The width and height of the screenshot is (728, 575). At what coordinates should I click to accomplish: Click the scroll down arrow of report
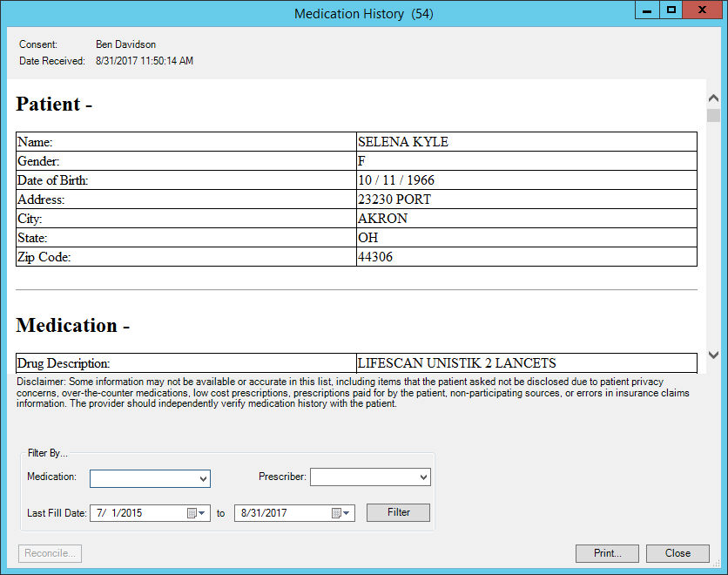[713, 355]
